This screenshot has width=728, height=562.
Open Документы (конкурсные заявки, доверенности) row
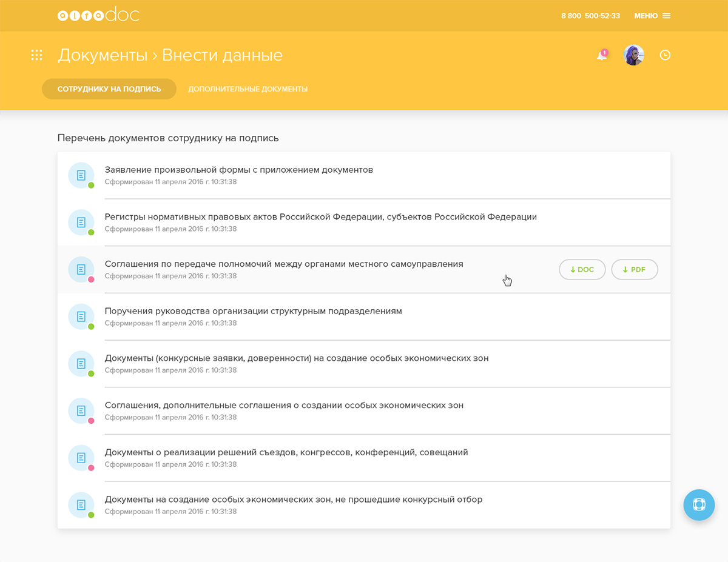coord(296,358)
